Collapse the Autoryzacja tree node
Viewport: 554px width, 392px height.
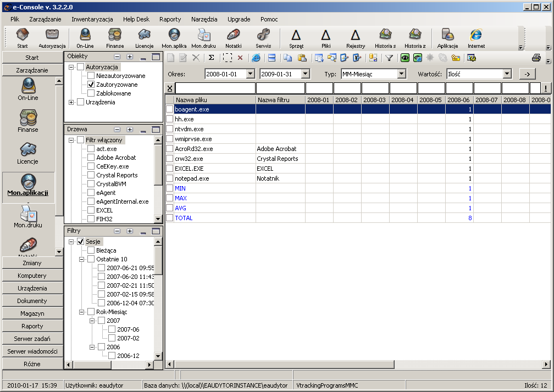[x=71, y=67]
